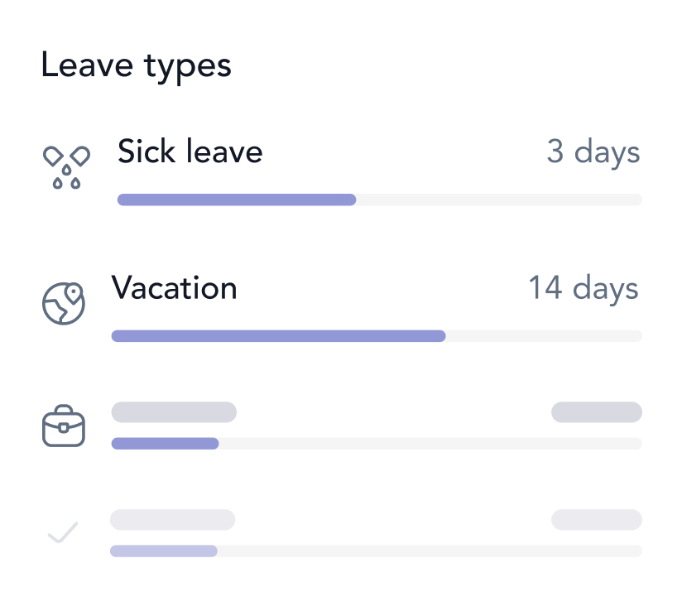Click the Vacation globe icon

click(x=64, y=303)
